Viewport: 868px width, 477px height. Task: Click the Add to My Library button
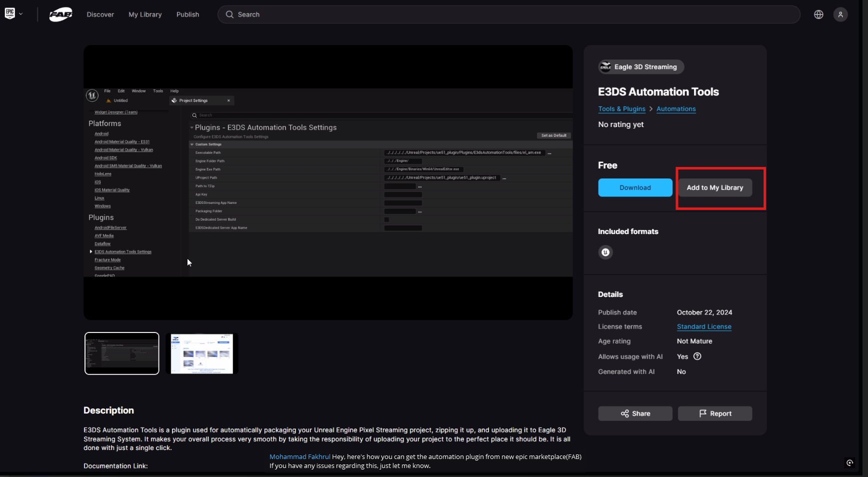(x=715, y=187)
